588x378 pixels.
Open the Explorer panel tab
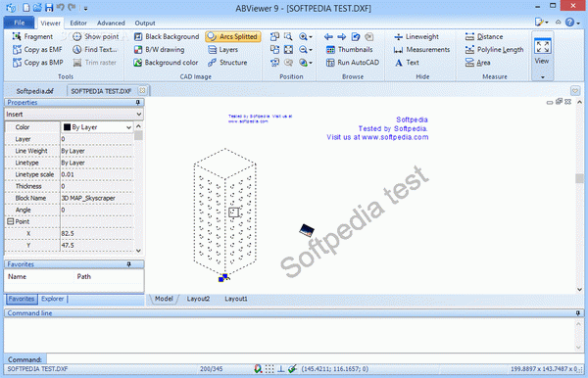point(53,299)
